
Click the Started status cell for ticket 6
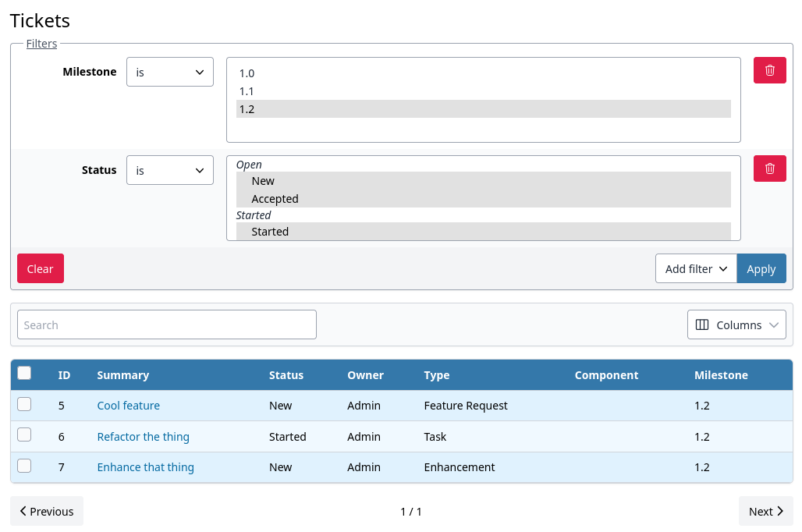tap(287, 436)
